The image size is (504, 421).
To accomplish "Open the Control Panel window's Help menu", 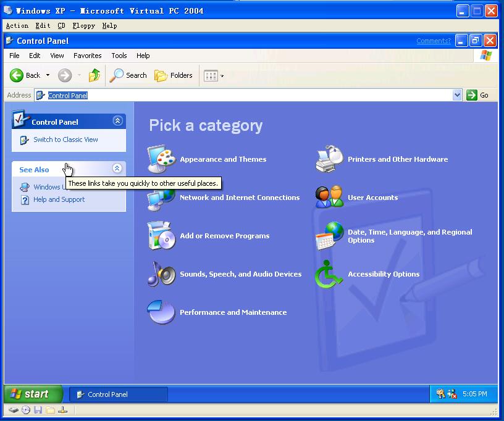I will [143, 56].
